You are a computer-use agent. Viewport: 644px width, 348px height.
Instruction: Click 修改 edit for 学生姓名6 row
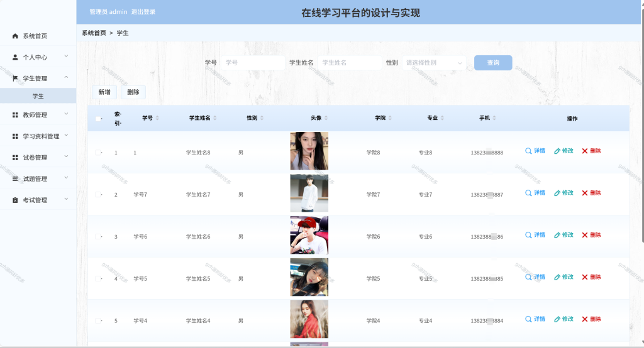pyautogui.click(x=563, y=235)
